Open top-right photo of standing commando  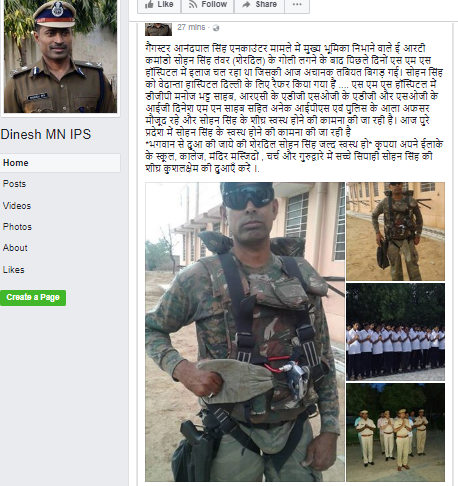tap(395, 231)
